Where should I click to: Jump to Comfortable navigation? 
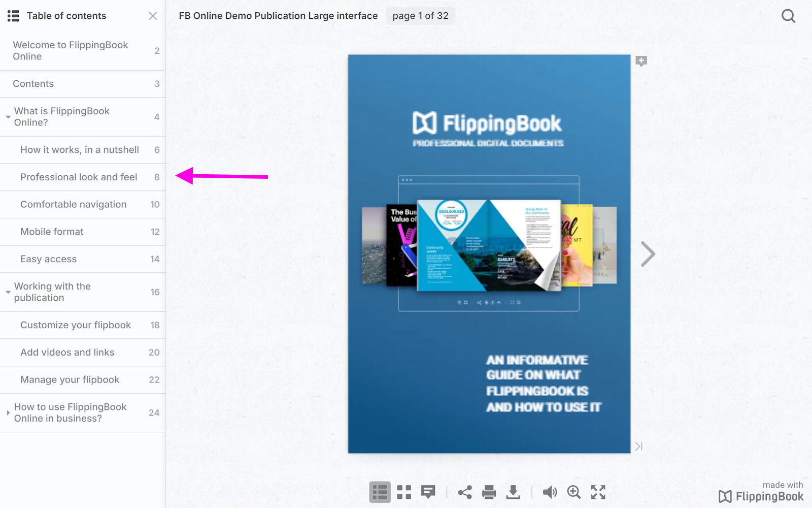[x=83, y=205]
